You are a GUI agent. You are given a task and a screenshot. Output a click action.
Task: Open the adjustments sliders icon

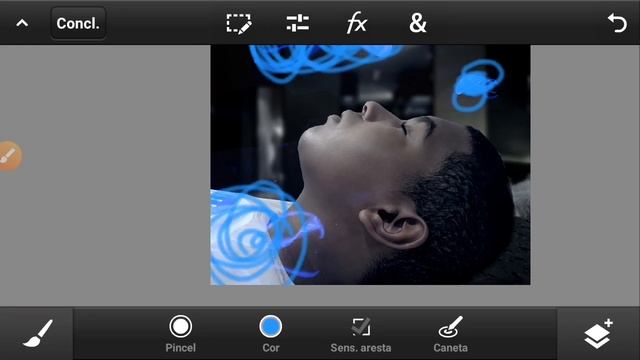298,23
